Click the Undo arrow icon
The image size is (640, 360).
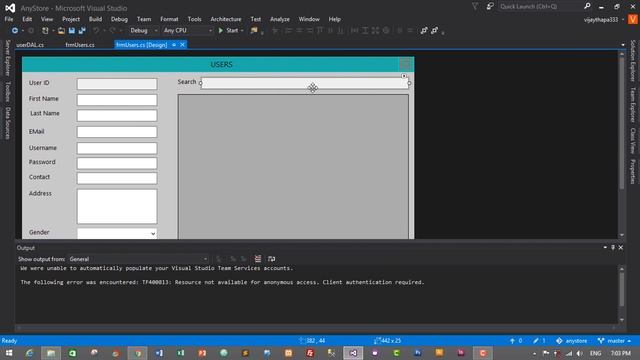96,31
